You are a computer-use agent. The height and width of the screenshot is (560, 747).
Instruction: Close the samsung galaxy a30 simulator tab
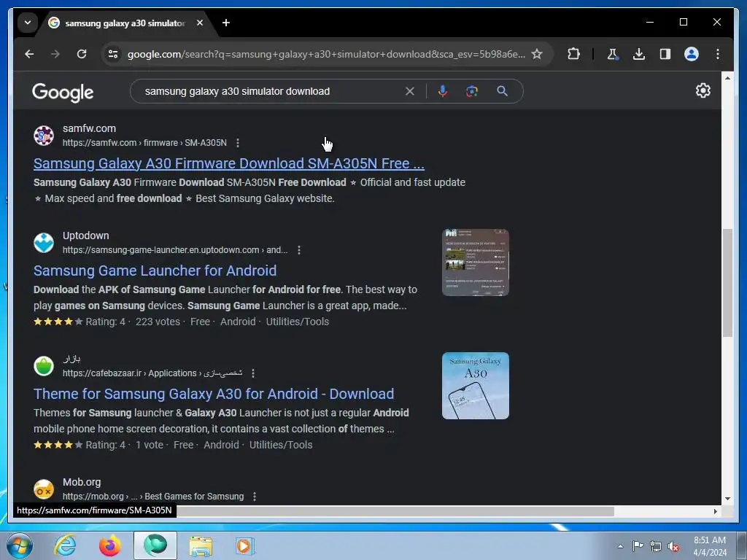coord(200,23)
